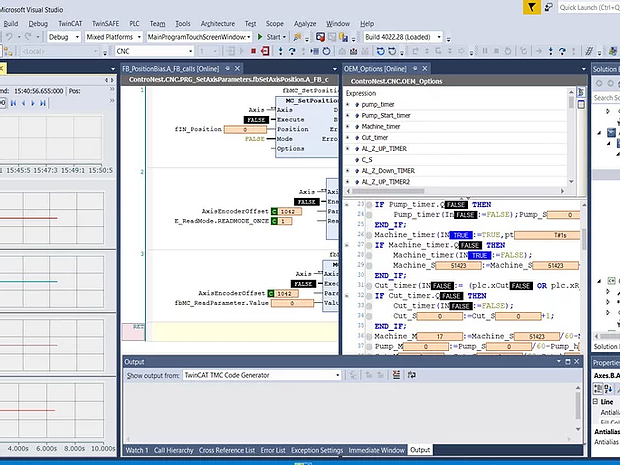The width and height of the screenshot is (620, 465).
Task: Expand the Machine_timer expression row
Action: click(x=348, y=127)
